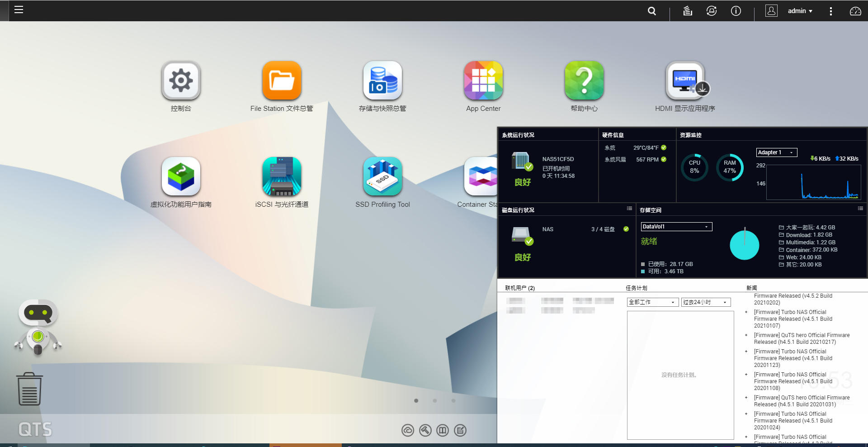Open background tasks icon in top bar
The height and width of the screenshot is (447, 868).
pos(688,11)
